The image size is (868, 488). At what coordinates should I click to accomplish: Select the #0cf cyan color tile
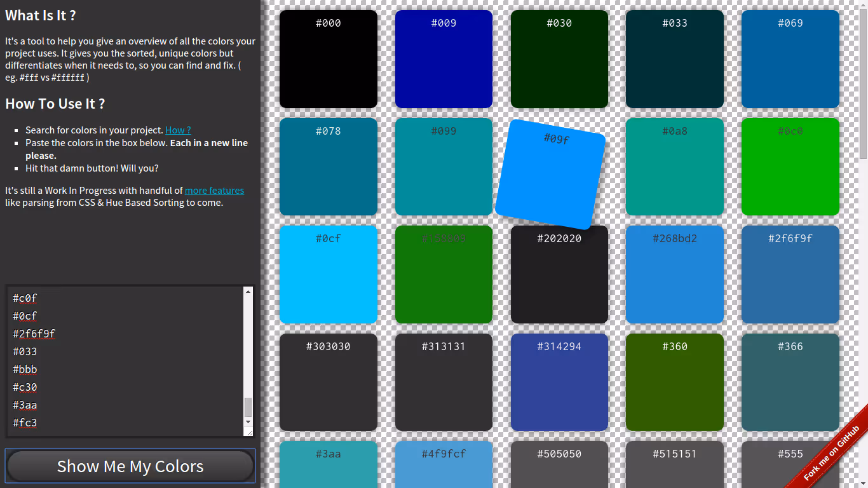(329, 274)
